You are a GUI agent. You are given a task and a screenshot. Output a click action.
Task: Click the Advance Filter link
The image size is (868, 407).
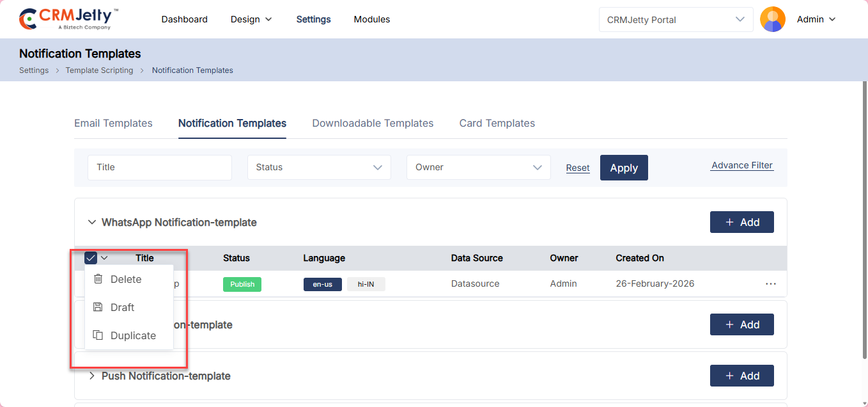point(741,165)
